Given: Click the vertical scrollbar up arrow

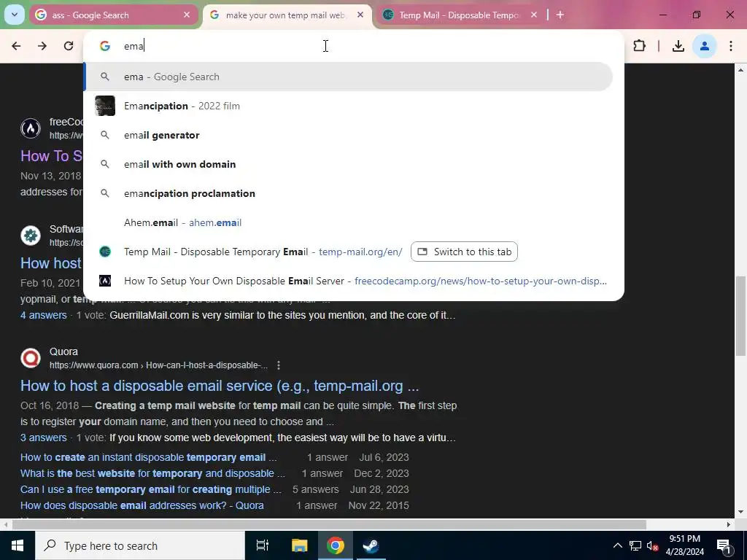Looking at the screenshot, I should pyautogui.click(x=741, y=70).
